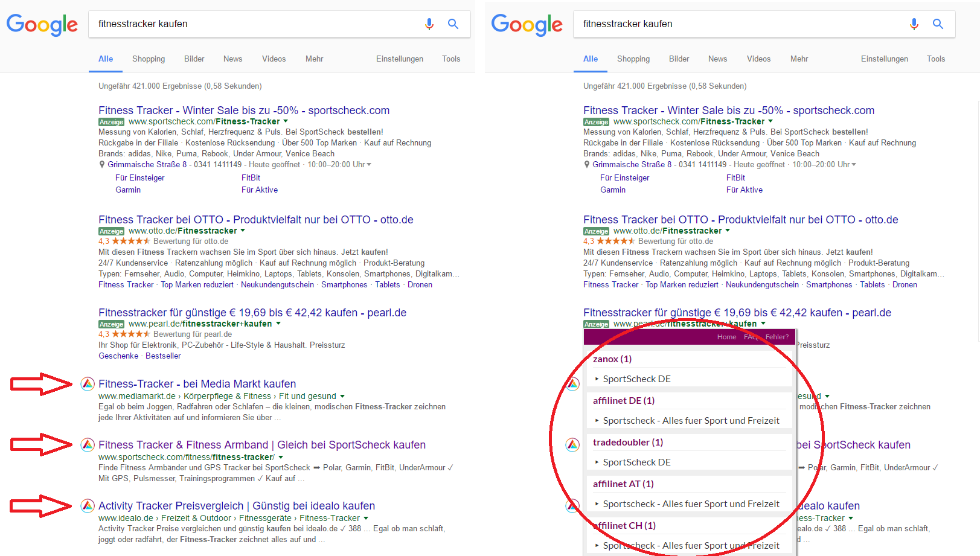The image size is (980, 556).
Task: Open URL dropdown of idealo.de result, left screenshot
Action: 366,519
